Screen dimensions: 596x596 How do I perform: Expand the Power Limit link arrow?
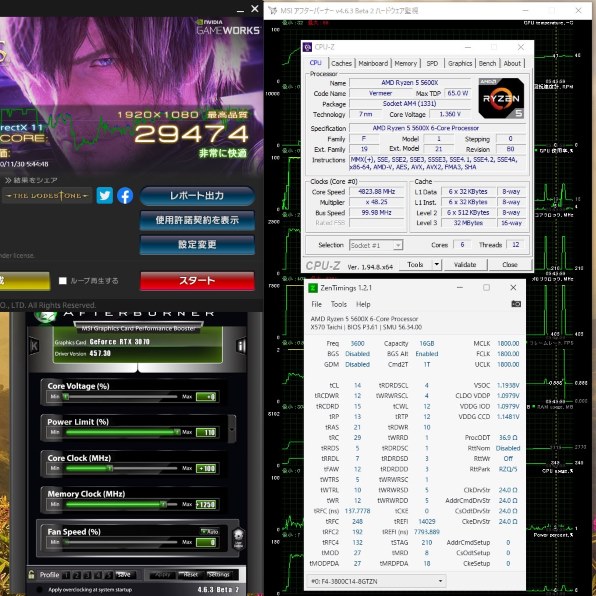[x=232, y=429]
